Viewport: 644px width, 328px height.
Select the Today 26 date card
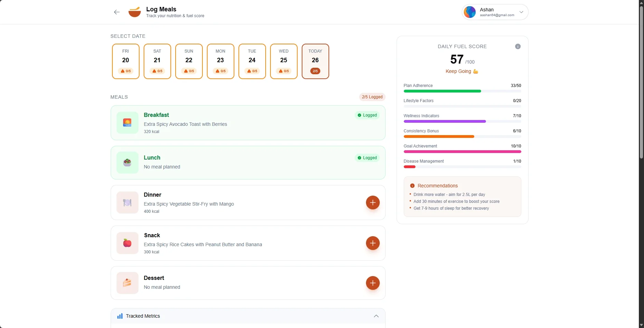click(x=315, y=61)
